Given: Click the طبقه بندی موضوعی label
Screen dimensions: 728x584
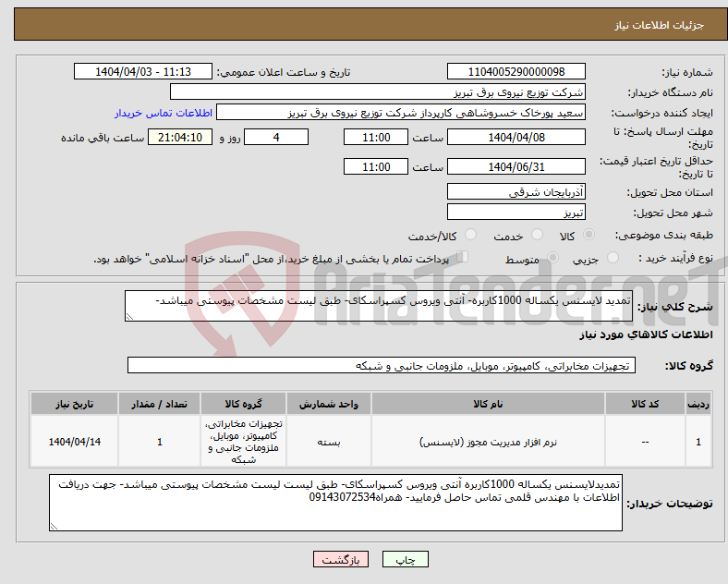Looking at the screenshot, I should click(x=664, y=236).
